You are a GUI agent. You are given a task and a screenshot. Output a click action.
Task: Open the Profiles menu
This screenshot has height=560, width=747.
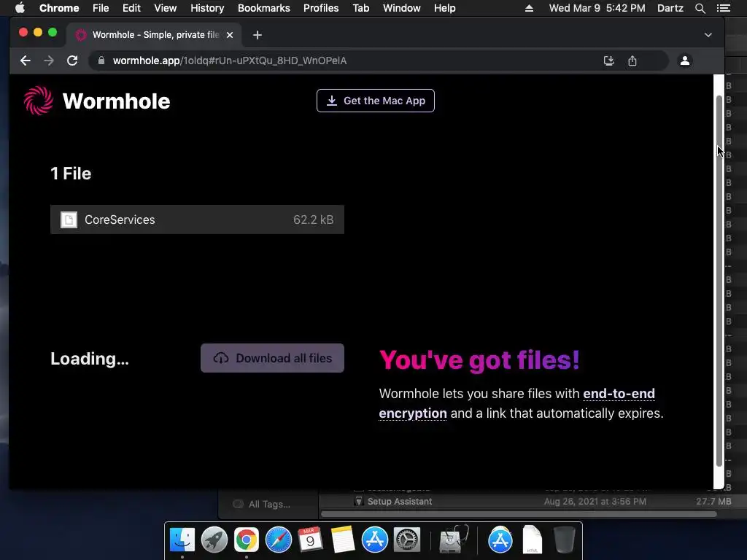point(321,8)
